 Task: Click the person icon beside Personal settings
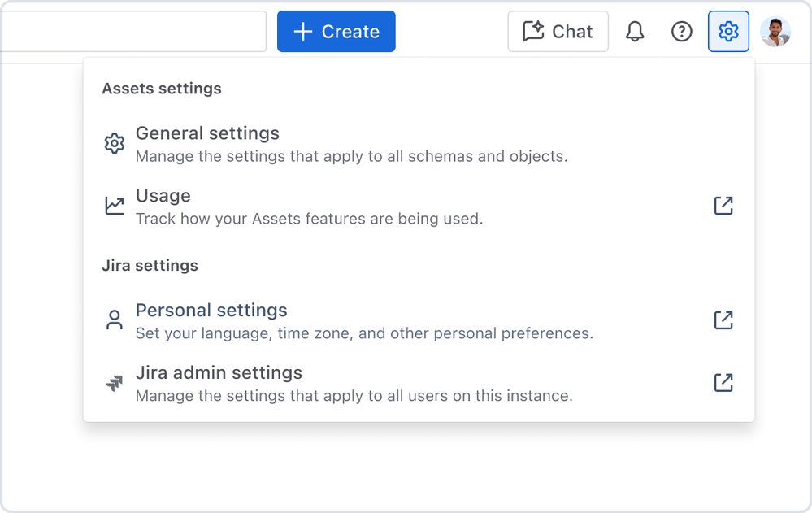coord(115,320)
